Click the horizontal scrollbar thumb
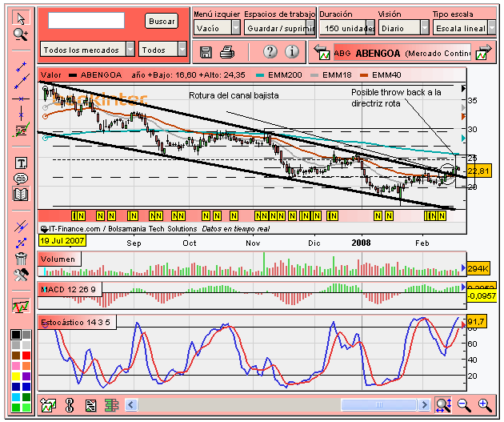The height and width of the screenshot is (422, 504). 379,404
